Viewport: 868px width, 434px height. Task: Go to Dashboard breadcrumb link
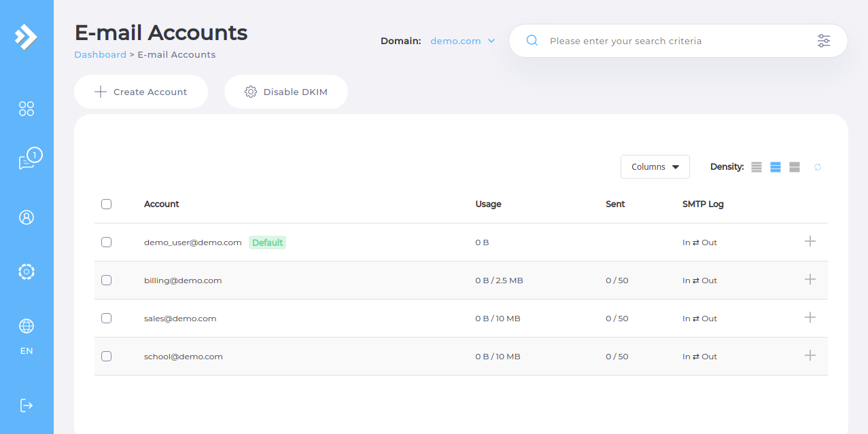click(x=100, y=54)
